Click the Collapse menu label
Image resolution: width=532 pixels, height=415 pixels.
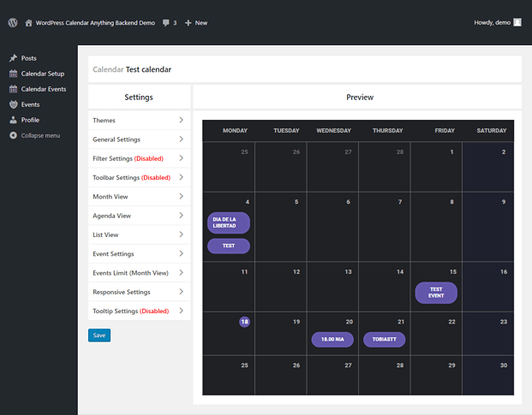click(41, 135)
